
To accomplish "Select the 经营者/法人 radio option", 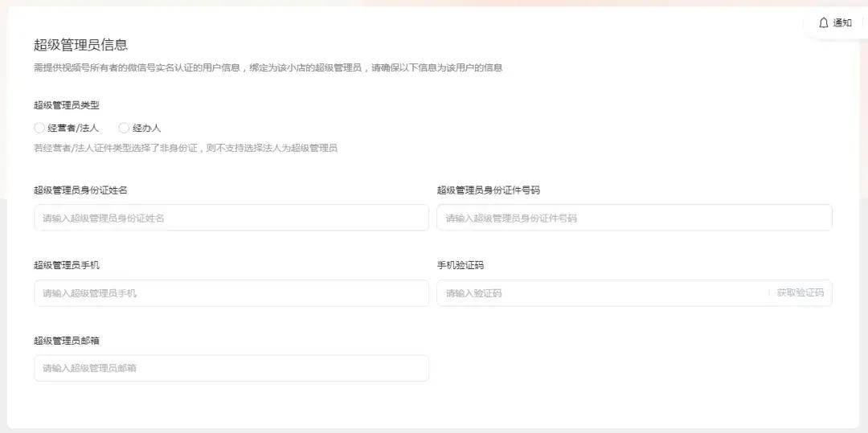I will pos(39,128).
